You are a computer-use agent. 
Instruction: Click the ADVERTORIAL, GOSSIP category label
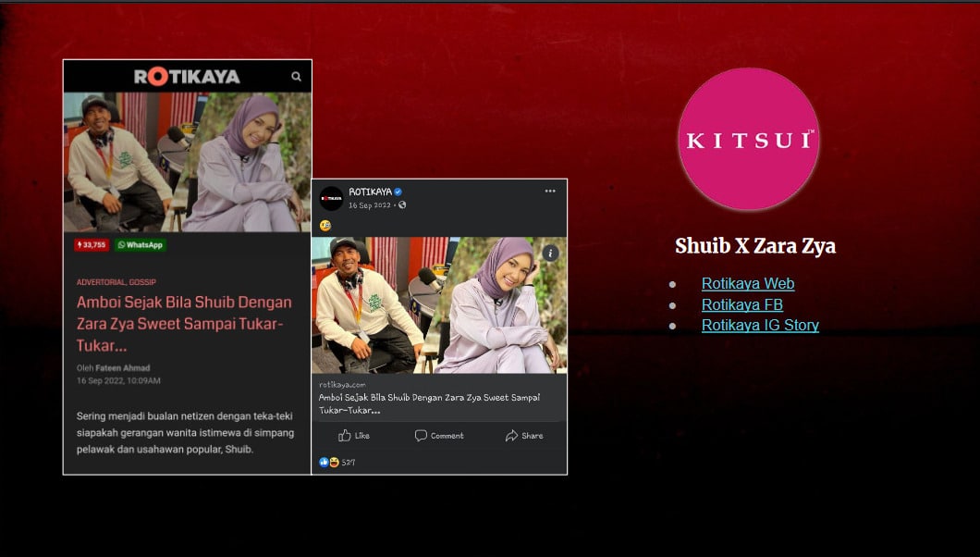[116, 282]
